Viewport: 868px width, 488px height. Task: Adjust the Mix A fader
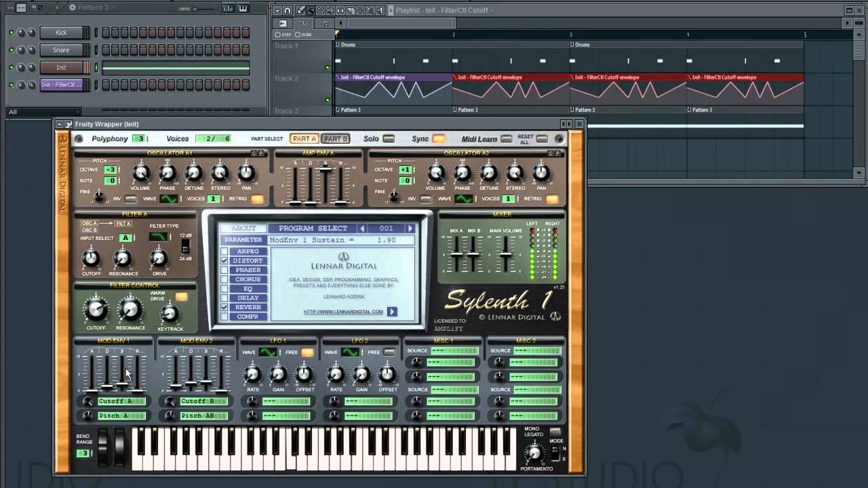pos(456,255)
